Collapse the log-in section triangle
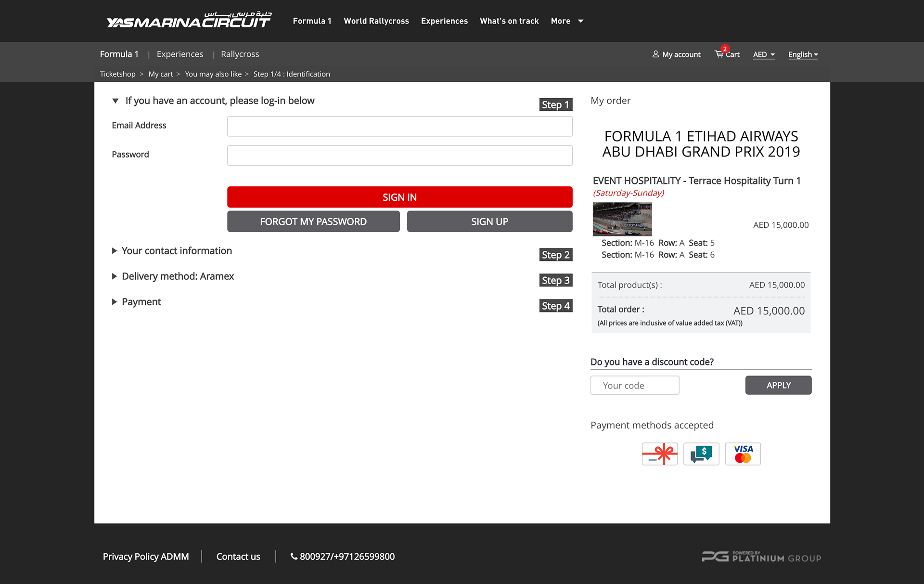This screenshot has height=584, width=924. tap(115, 101)
